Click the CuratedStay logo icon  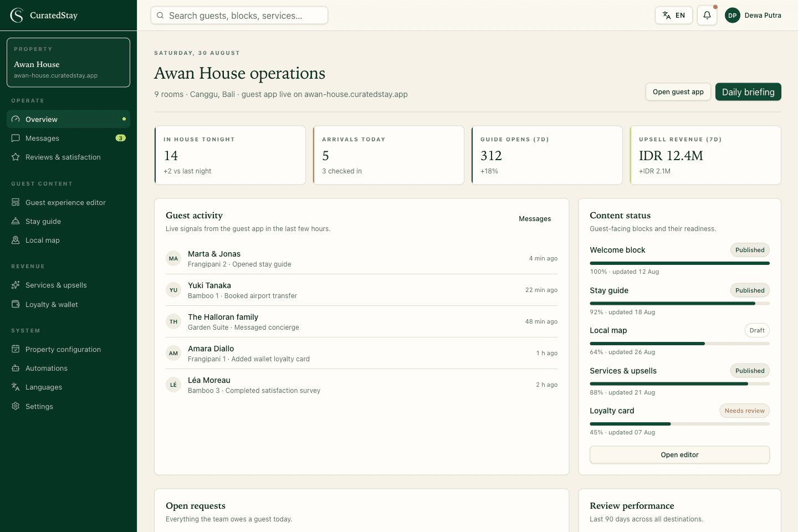click(17, 16)
